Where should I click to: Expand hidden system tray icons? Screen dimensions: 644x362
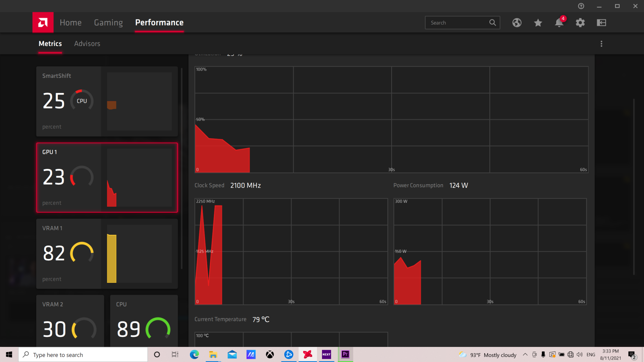click(x=525, y=354)
